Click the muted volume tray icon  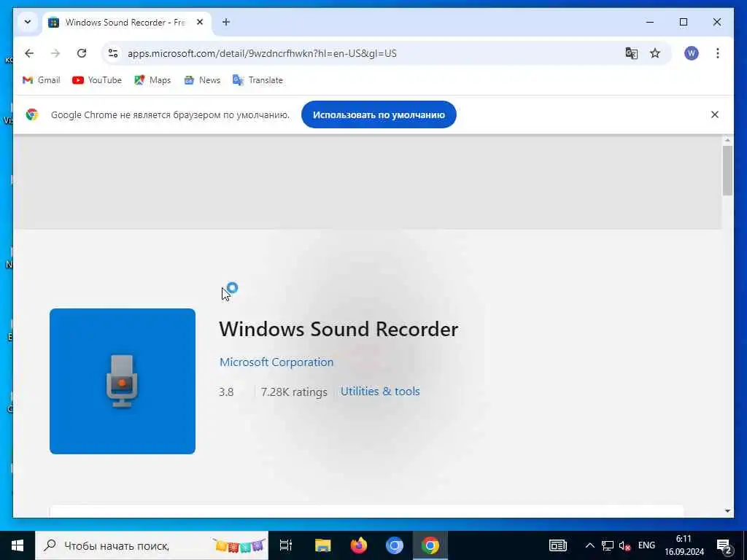click(624, 545)
